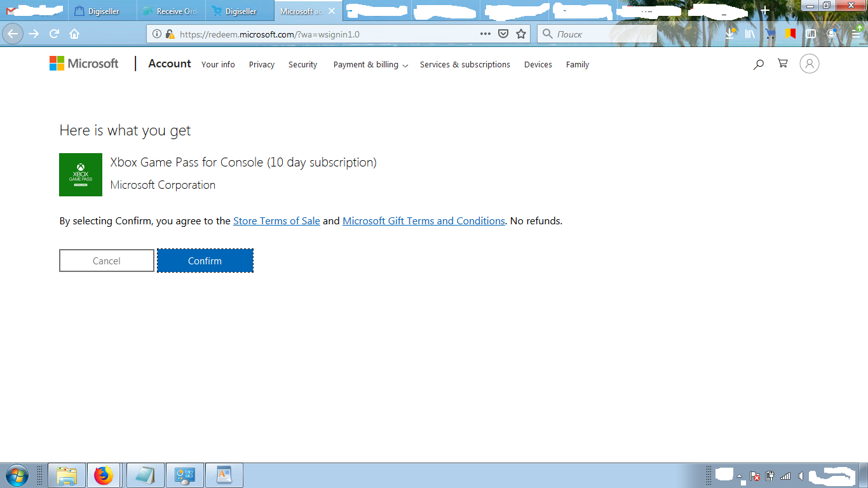Open the Downloads arrow icon
868x488 pixels.
tap(731, 34)
